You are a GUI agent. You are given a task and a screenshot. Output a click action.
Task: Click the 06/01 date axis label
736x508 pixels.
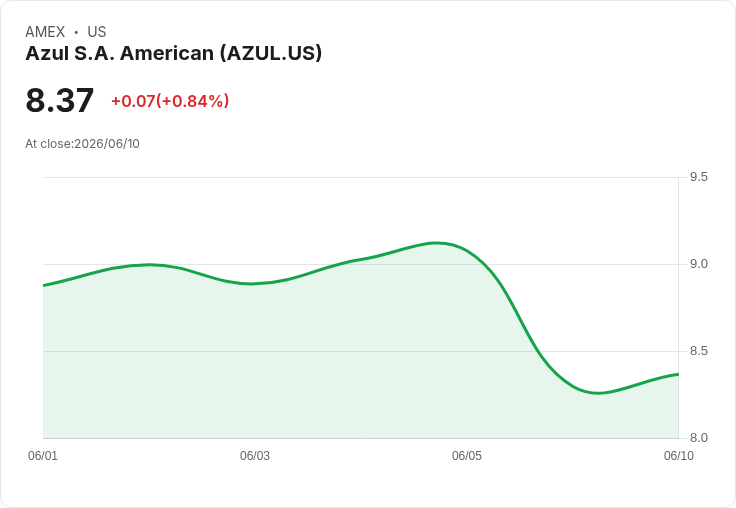[43, 456]
